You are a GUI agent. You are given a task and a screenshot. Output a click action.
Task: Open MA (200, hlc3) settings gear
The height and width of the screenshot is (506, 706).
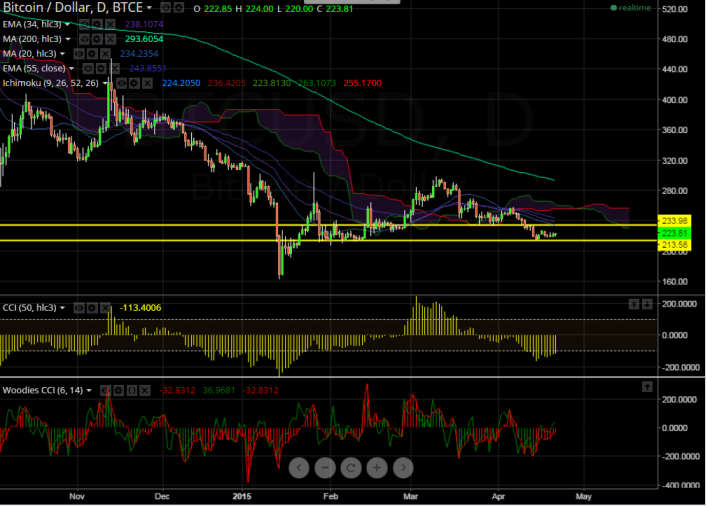[x=97, y=39]
